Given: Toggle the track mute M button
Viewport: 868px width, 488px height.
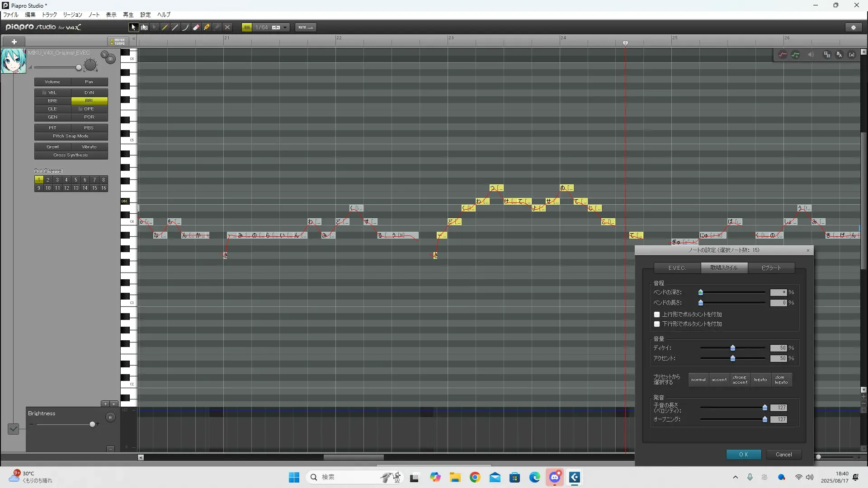Looking at the screenshot, I should point(110,59).
